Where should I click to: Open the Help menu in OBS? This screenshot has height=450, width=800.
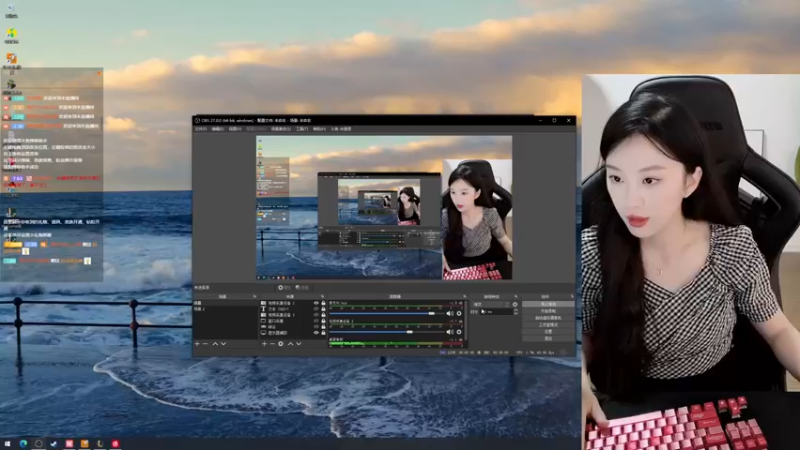point(319,129)
